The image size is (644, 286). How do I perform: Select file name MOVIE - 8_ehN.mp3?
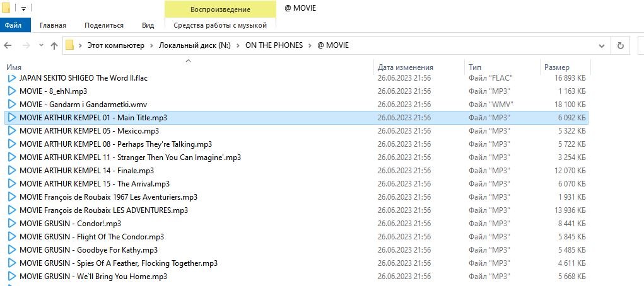click(54, 91)
